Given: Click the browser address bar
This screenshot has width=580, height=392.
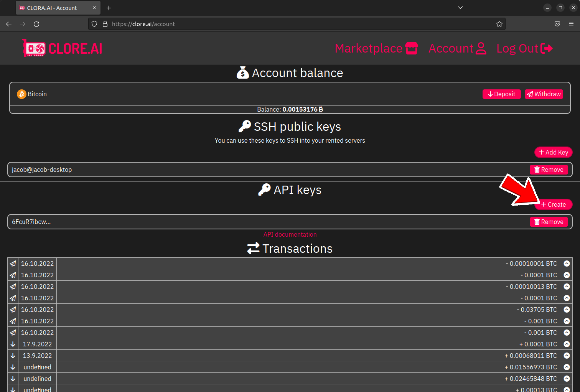Looking at the screenshot, I should coord(269,24).
